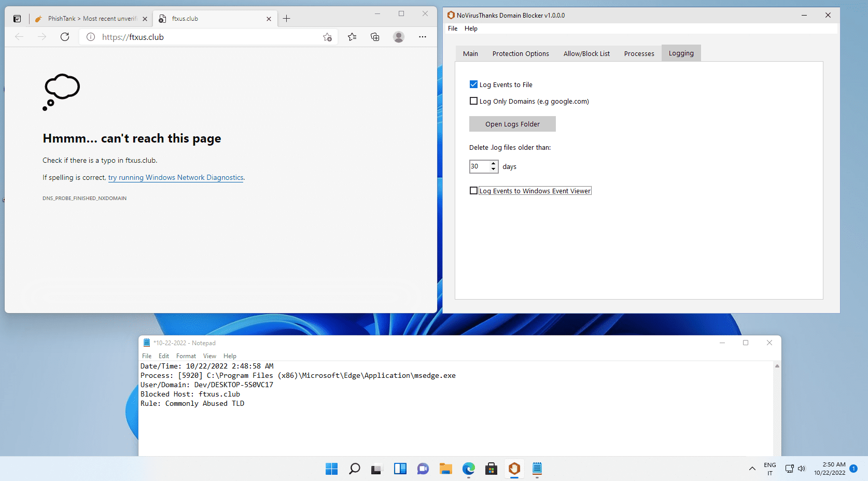Decrease log retention days with down arrow
868x481 pixels.
coord(493,169)
